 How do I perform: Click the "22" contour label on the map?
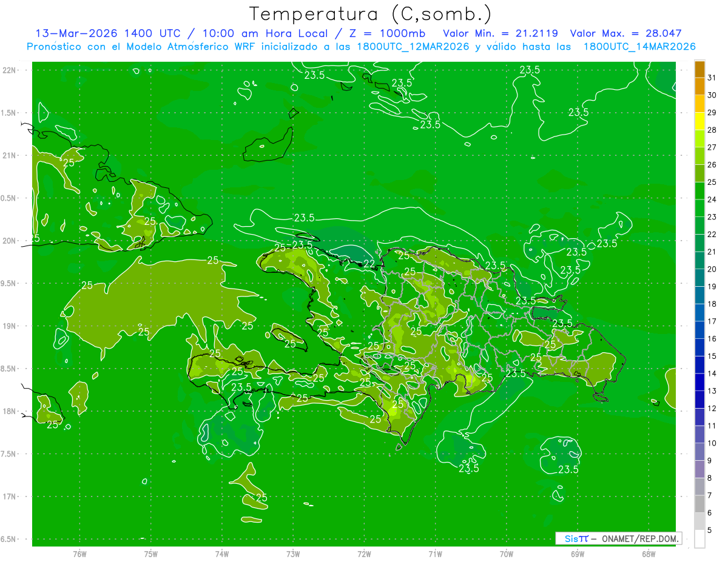tap(369, 263)
